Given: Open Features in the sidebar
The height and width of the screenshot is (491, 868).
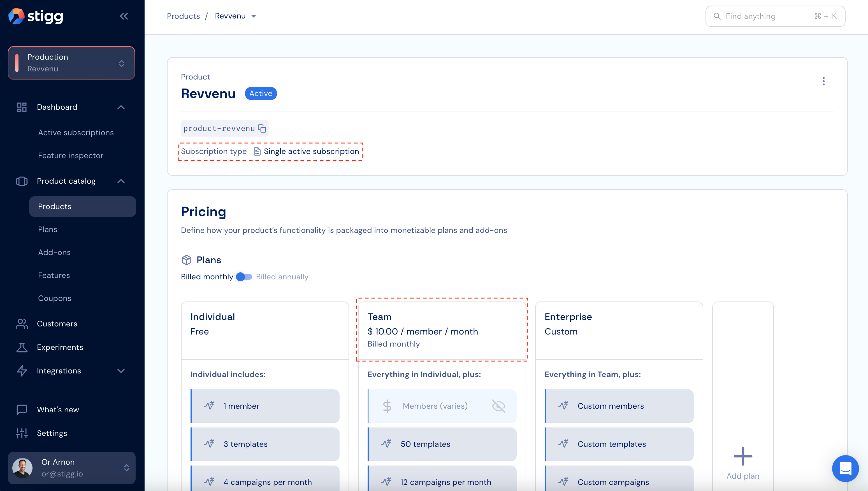Looking at the screenshot, I should pyautogui.click(x=54, y=275).
